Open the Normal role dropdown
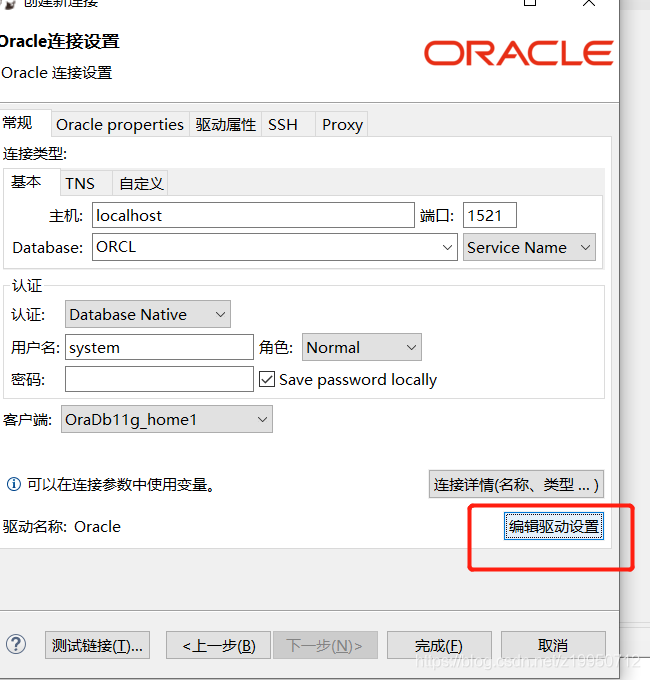 pos(362,347)
